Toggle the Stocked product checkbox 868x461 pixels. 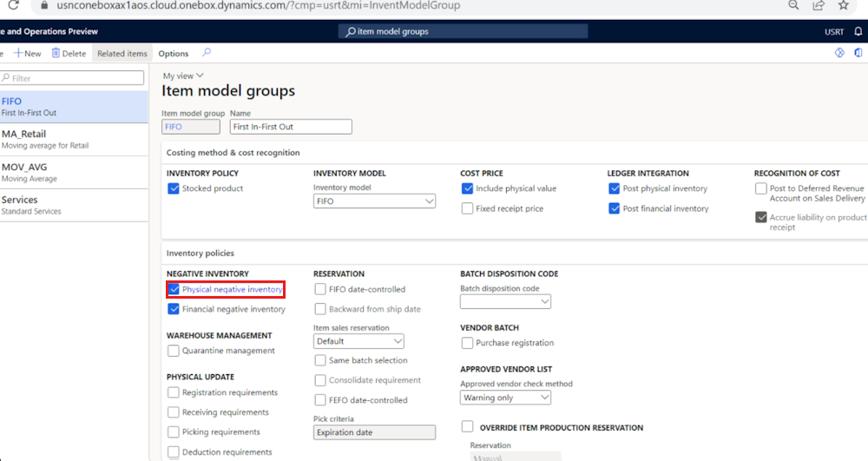[174, 188]
